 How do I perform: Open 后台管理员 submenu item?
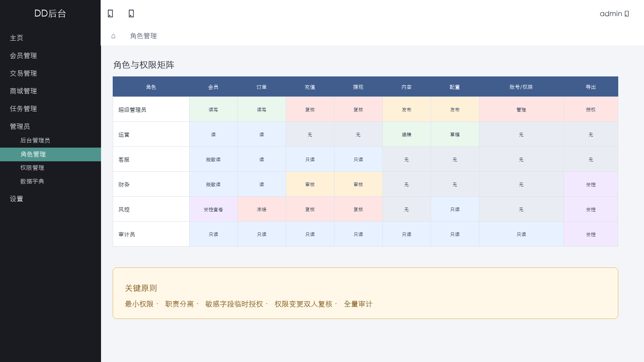coord(50,140)
